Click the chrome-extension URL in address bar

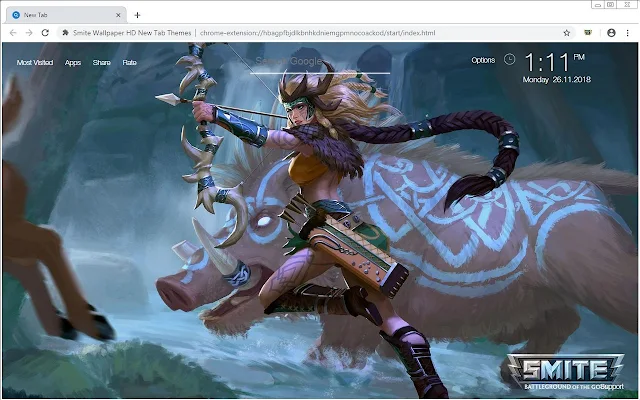coord(318,33)
